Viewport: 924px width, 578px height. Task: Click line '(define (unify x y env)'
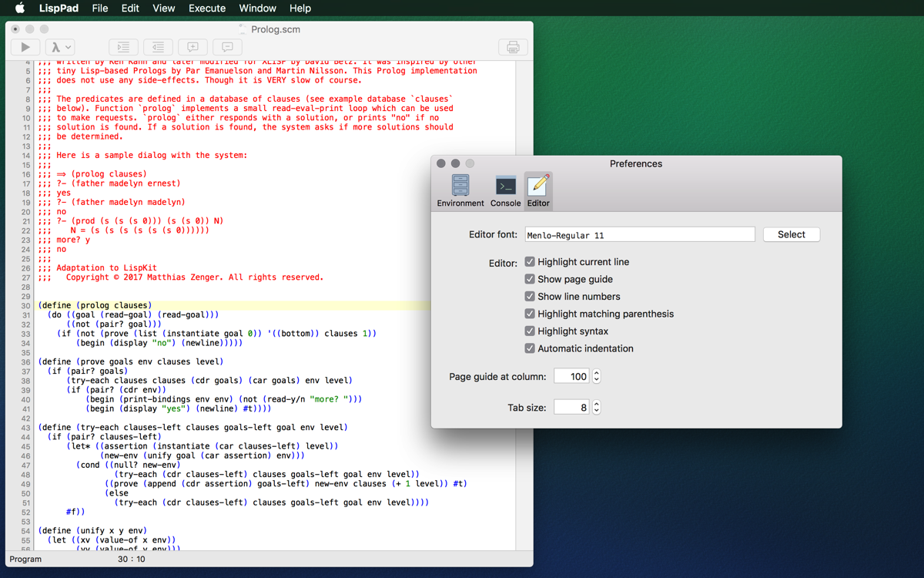click(x=92, y=531)
